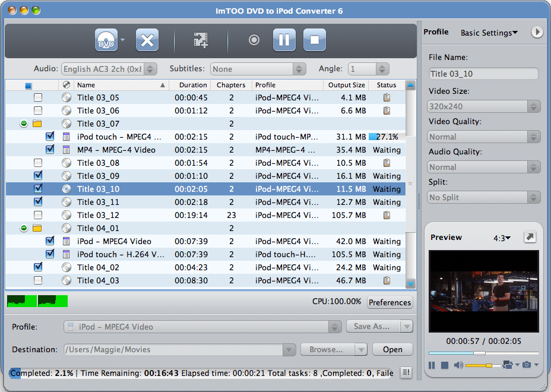Collapse the Title 04_01 group
The height and width of the screenshot is (392, 551).
[x=24, y=228]
